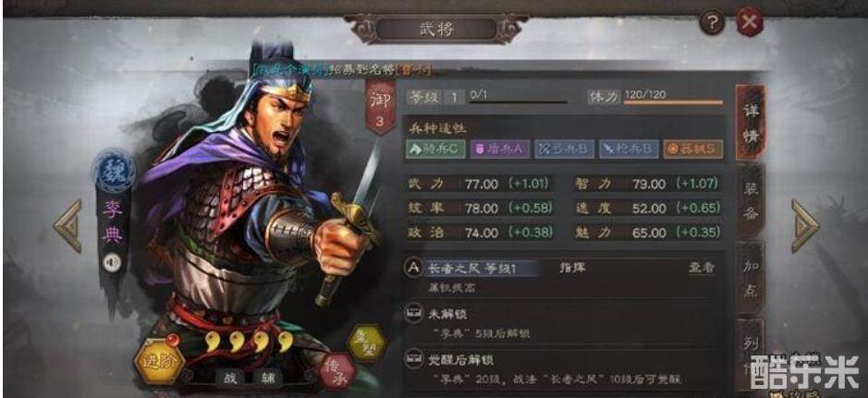
Task: Switch to the 加点 attribute points tab
Action: pos(751,278)
